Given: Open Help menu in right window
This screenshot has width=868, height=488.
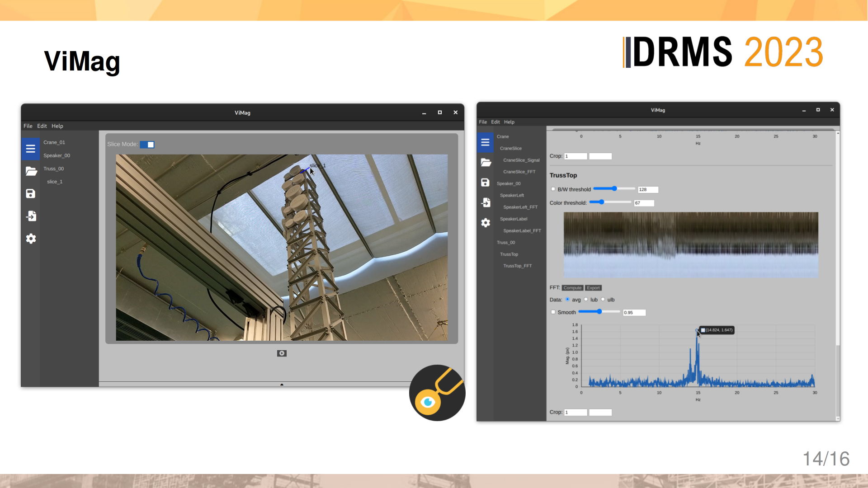Looking at the screenshot, I should [x=509, y=122].
